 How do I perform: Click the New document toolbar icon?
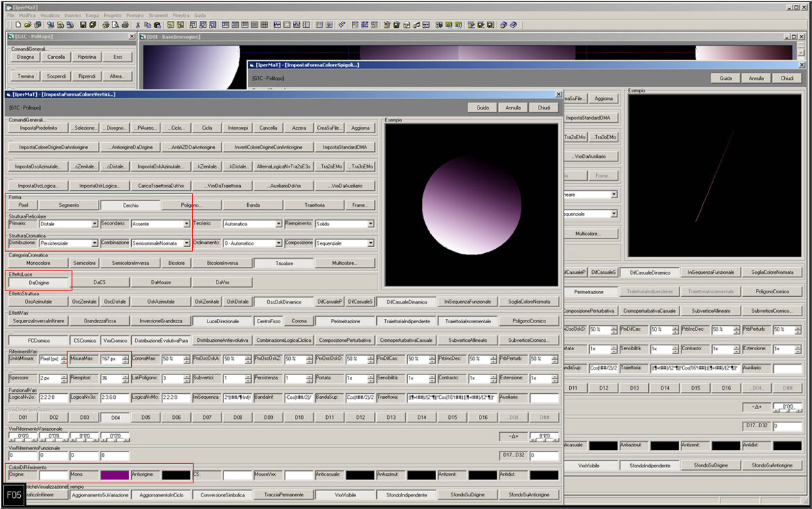[x=19, y=25]
